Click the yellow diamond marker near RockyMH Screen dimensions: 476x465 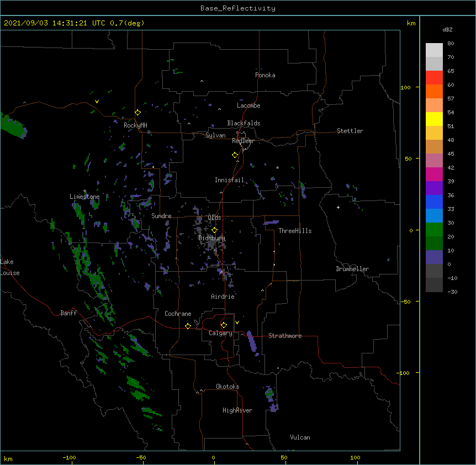138,113
